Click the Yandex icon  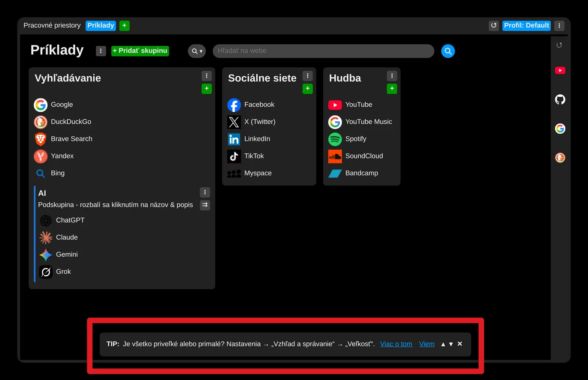click(41, 156)
